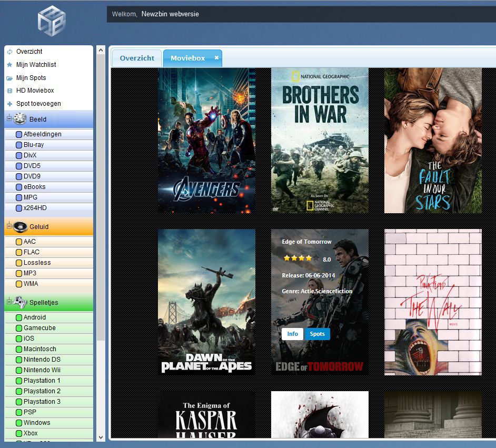496x448 pixels.
Task: Toggle the Nintendo Wii category checkbox
Action: point(19,370)
